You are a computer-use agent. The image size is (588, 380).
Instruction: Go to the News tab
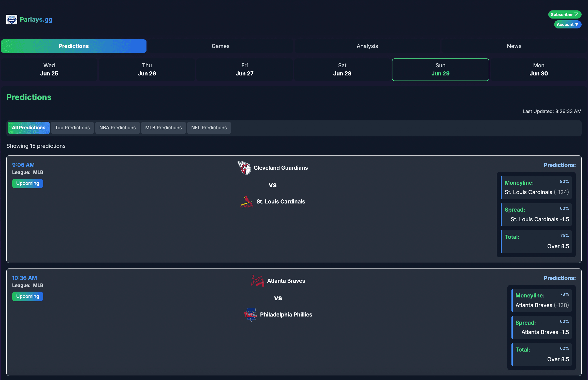(514, 46)
